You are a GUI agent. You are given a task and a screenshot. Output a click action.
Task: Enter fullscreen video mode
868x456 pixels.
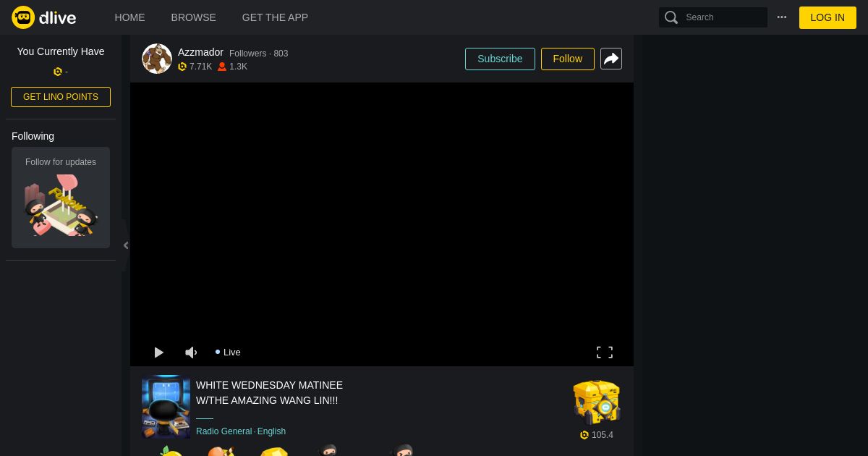(605, 352)
